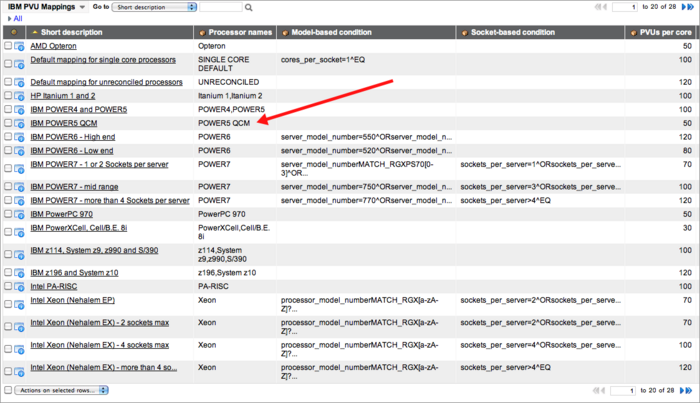Open preview icon for IBM z196 and System z10
This screenshot has width=700, height=403.
pyautogui.click(x=19, y=273)
